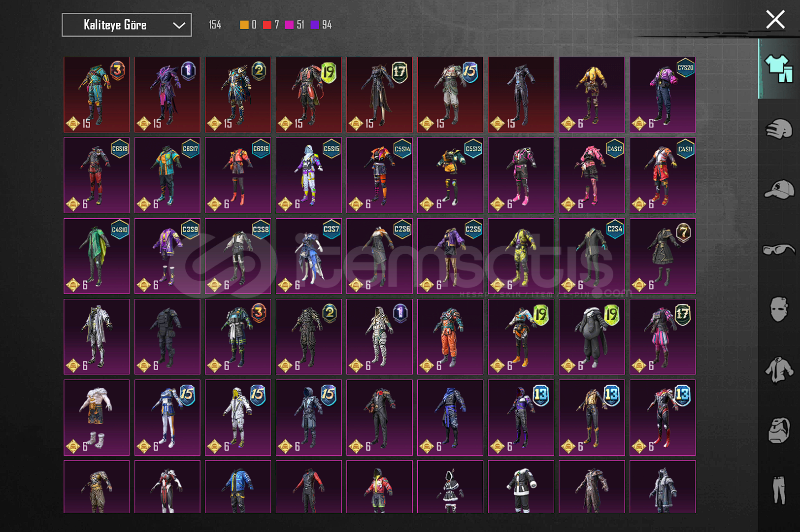Close the inventory screen with X
Viewport: 800px width, 532px height.
point(775,20)
